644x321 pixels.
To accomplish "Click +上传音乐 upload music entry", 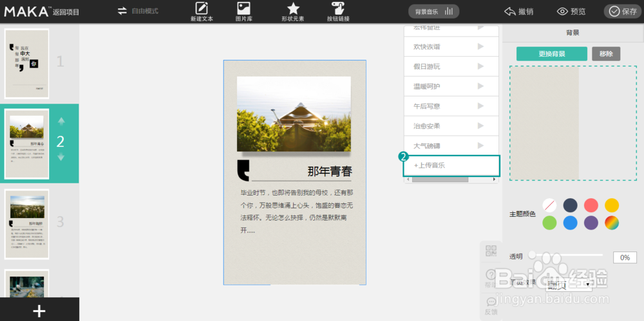I will pos(451,166).
